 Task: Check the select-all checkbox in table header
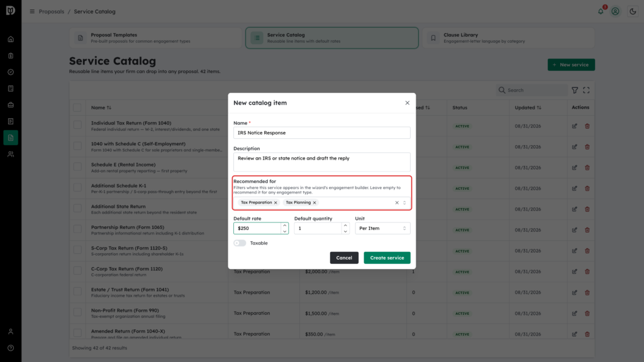[77, 107]
